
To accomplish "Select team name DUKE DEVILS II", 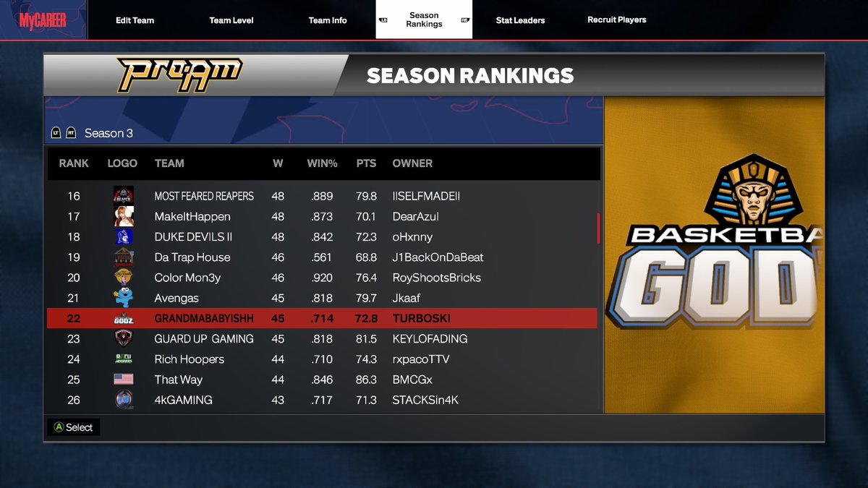I will [192, 236].
